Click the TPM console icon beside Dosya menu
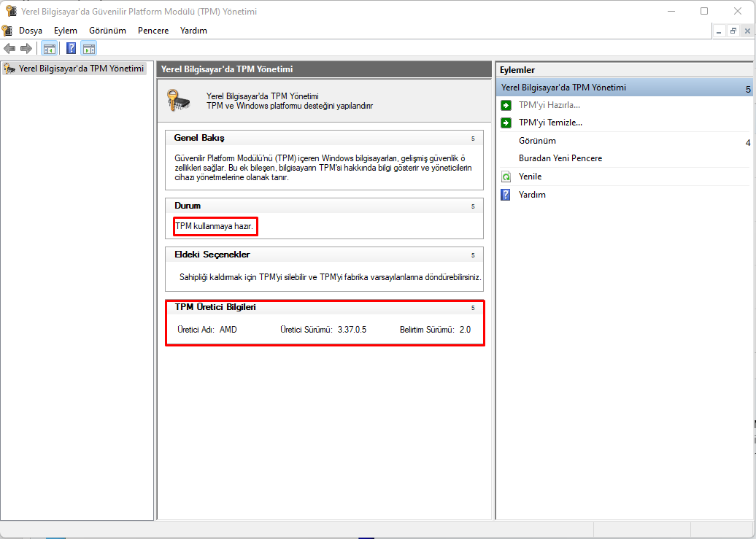The width and height of the screenshot is (756, 539). [x=7, y=31]
